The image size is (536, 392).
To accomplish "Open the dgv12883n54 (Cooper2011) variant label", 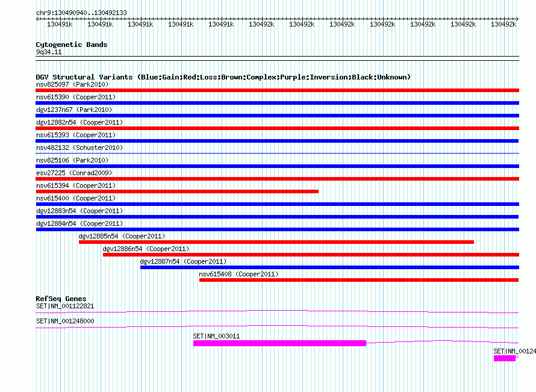I will point(79,211).
